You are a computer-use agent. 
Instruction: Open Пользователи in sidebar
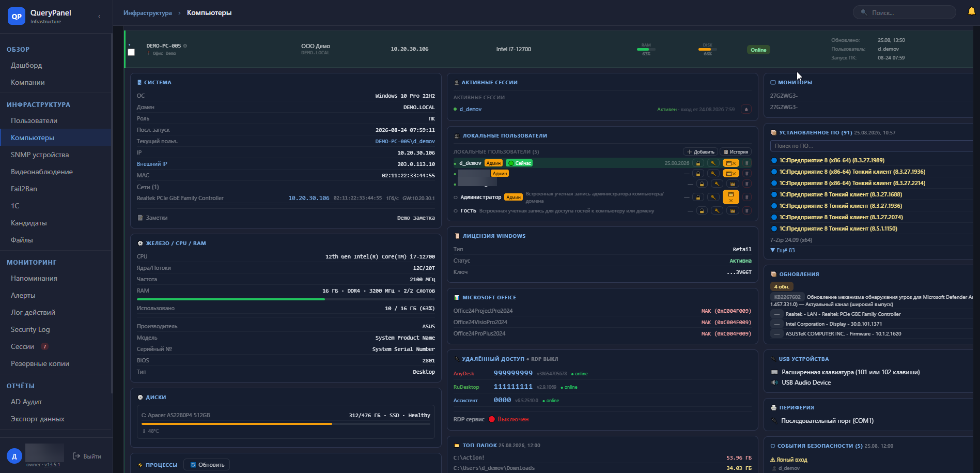[x=56, y=120]
